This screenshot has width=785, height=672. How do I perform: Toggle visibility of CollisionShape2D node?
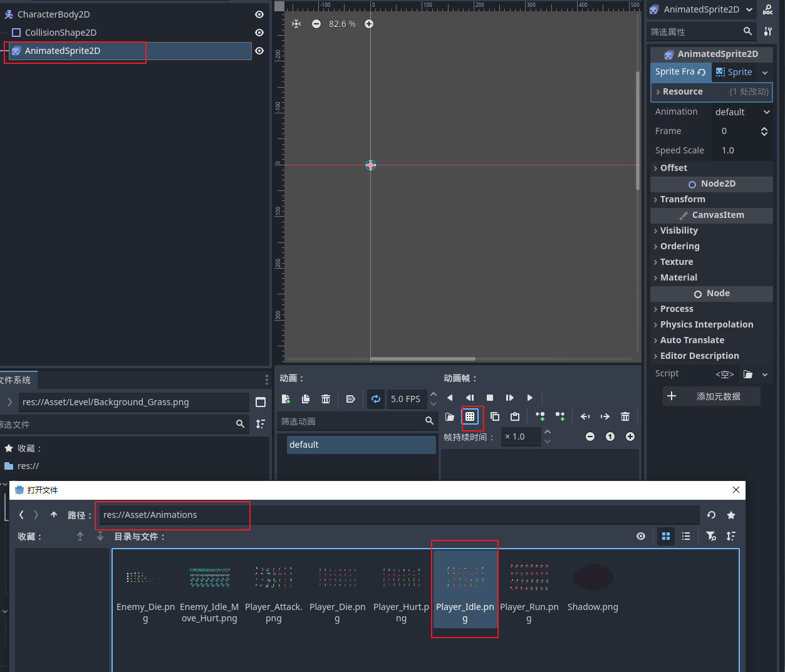pos(259,33)
